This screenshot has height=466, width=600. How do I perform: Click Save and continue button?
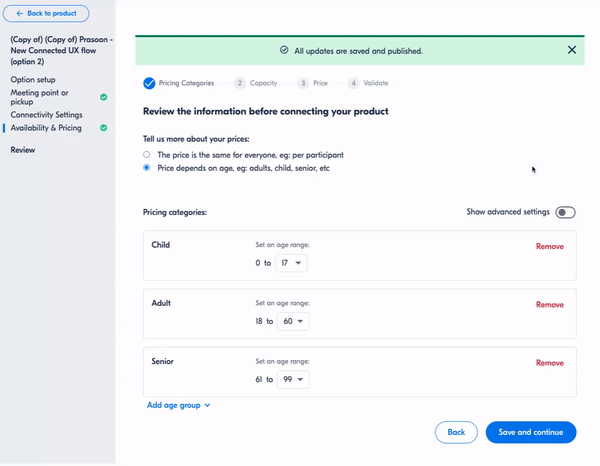click(531, 432)
